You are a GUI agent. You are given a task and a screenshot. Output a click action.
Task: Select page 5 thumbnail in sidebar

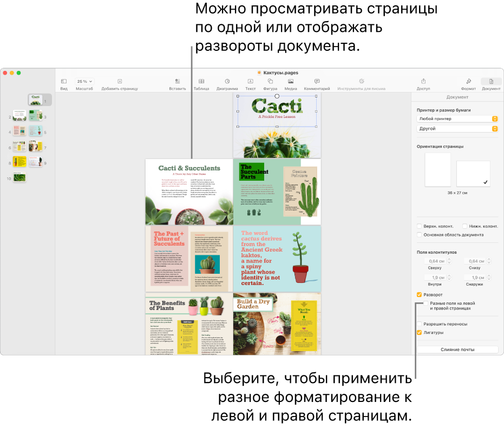coord(35,131)
